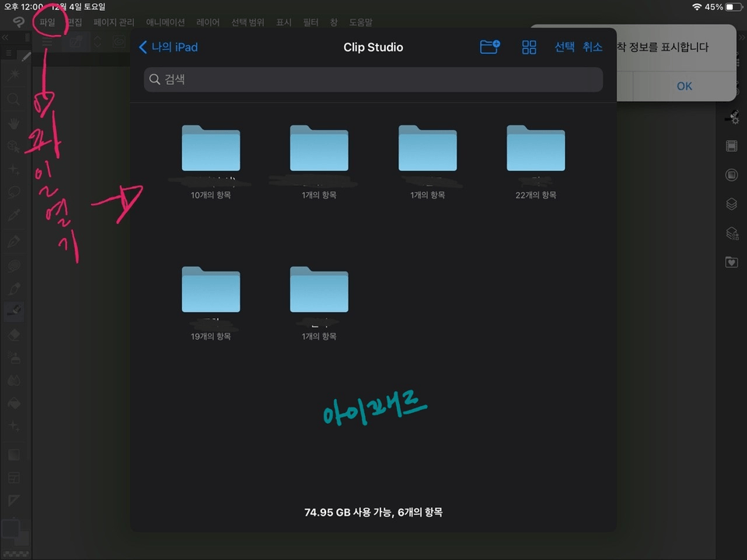
Task: Open the Material panel with heart icon
Action: (x=731, y=262)
